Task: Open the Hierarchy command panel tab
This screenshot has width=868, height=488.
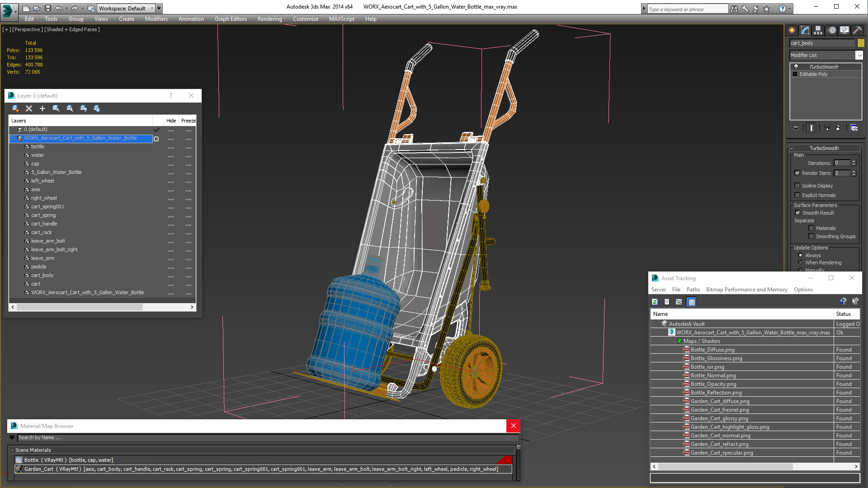Action: click(x=818, y=30)
